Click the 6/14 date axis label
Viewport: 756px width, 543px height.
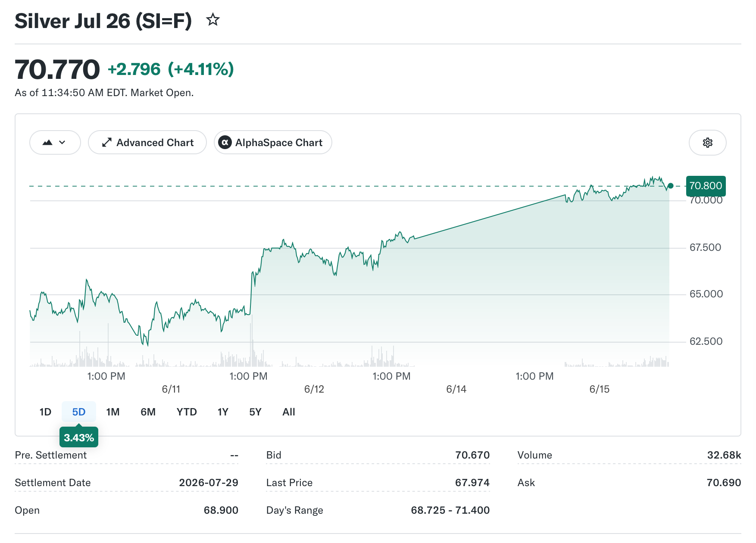click(x=456, y=389)
